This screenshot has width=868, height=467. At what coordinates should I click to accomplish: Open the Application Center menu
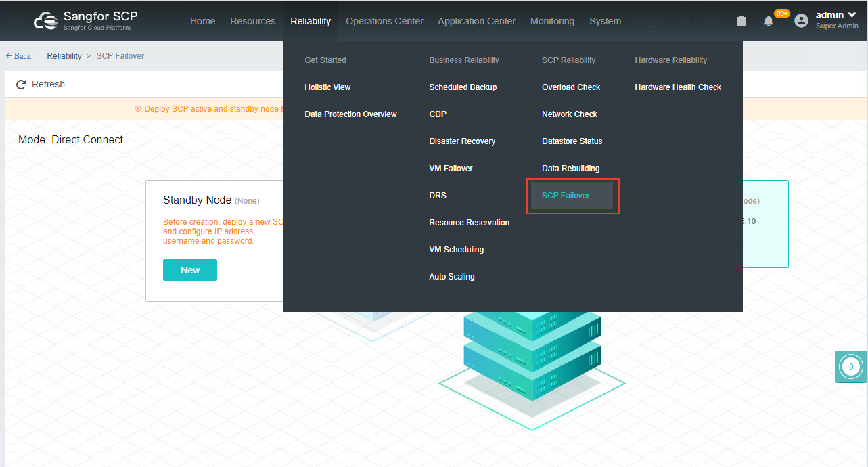pyautogui.click(x=477, y=21)
